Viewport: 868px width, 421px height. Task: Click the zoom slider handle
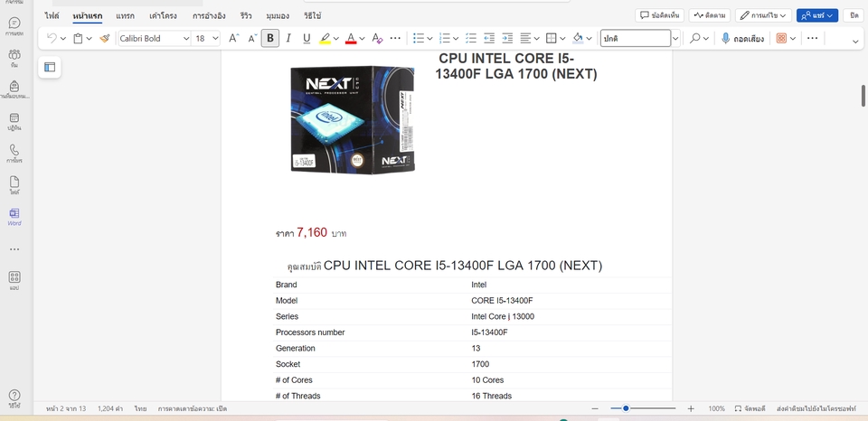point(626,408)
